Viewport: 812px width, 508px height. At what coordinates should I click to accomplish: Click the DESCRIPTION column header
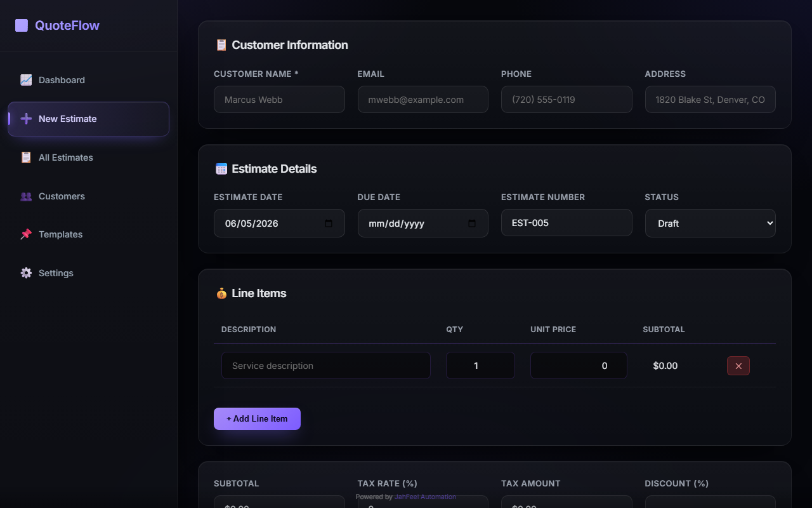[249, 330]
